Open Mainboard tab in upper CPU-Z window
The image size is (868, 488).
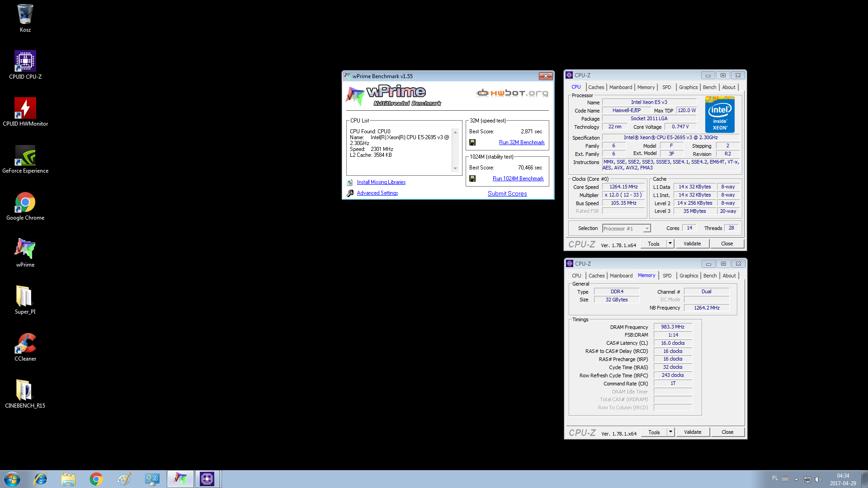coord(621,87)
